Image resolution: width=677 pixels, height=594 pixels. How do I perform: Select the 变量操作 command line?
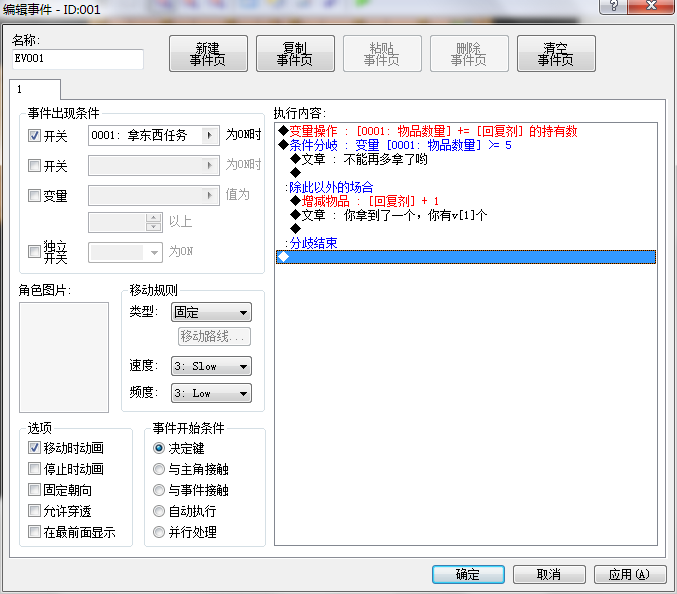tap(466, 131)
